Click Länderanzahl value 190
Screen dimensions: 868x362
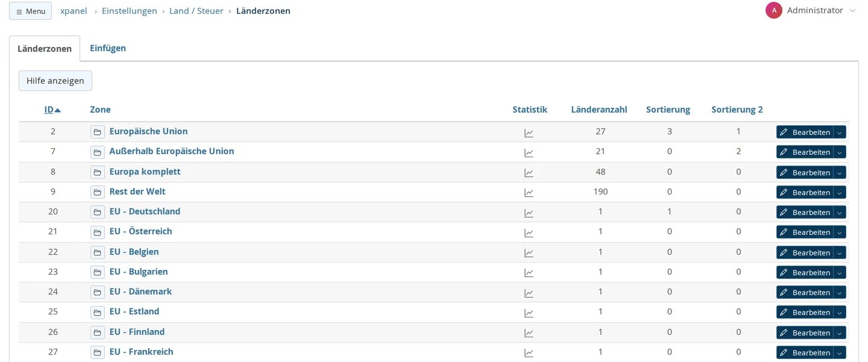600,192
